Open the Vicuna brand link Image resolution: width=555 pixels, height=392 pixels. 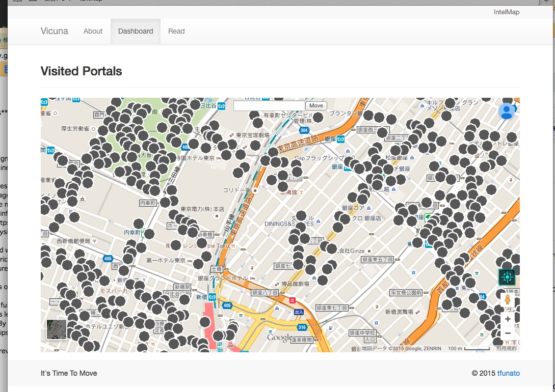pos(54,31)
